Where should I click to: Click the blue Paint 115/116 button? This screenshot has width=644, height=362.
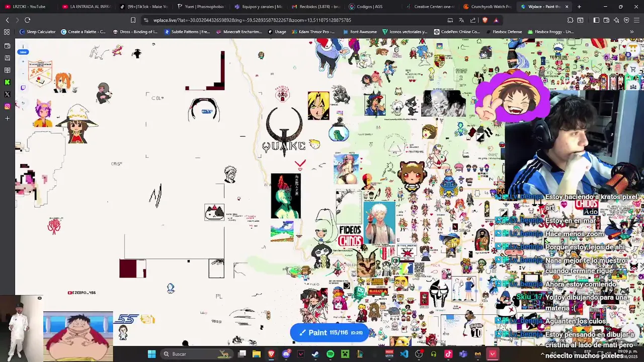(x=330, y=332)
